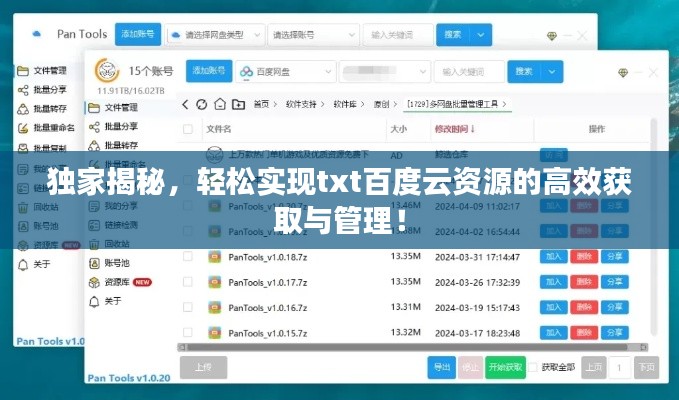
Task: Select the [1729]多网盘批量管理工具 breadcrumb
Action: point(453,104)
